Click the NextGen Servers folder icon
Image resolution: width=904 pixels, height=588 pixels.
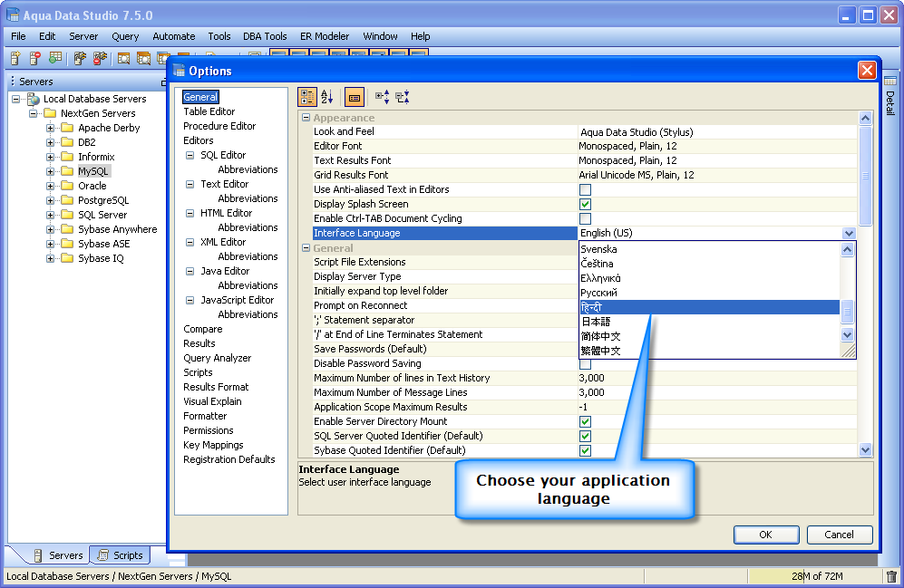tap(50, 113)
